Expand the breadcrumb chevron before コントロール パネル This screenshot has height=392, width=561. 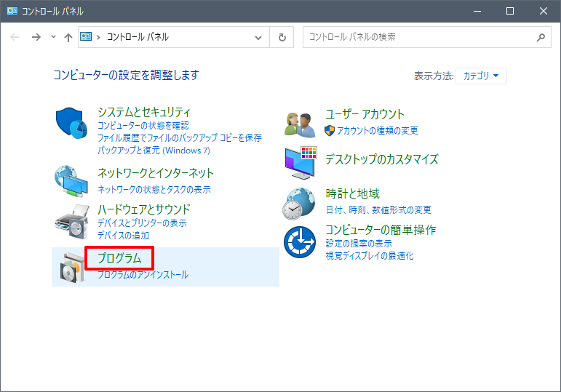[98, 37]
